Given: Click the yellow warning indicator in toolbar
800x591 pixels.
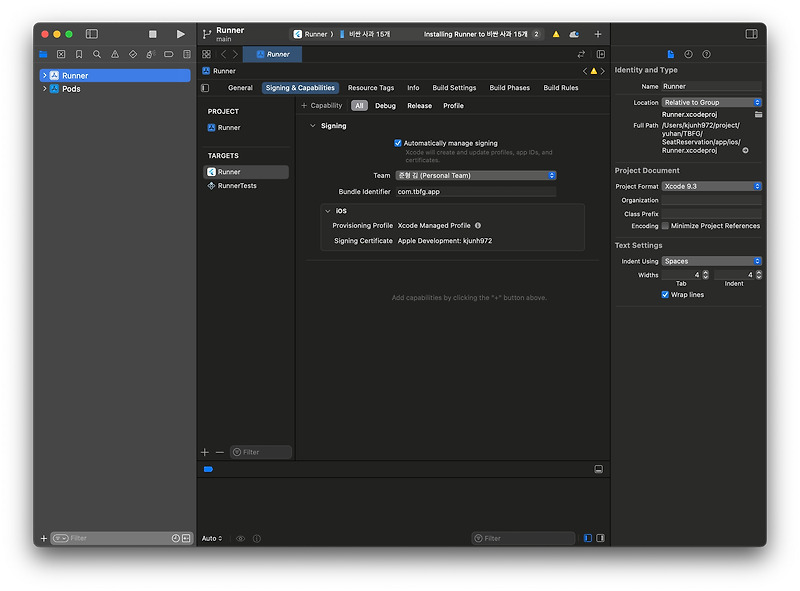Looking at the screenshot, I should pyautogui.click(x=556, y=34).
